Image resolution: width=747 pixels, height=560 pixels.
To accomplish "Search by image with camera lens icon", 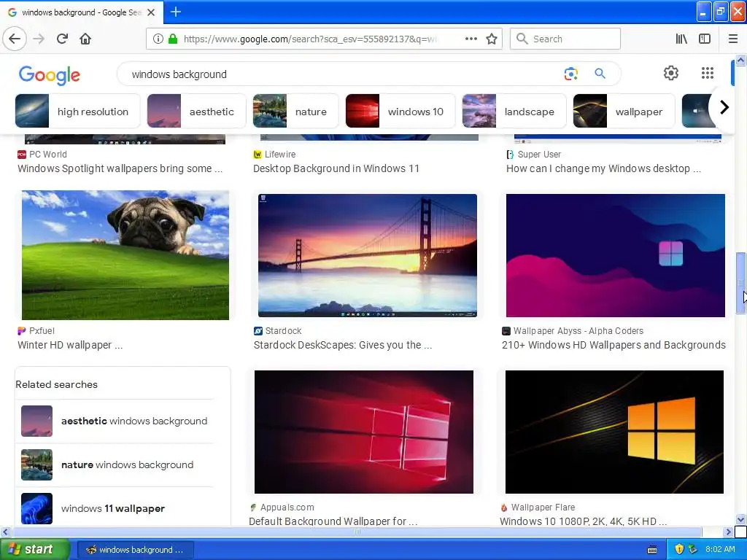I will point(570,74).
